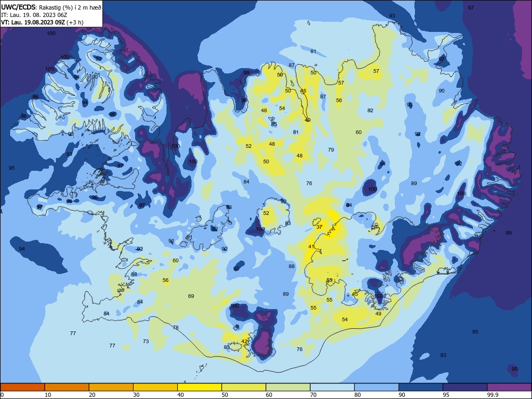The image size is (532, 399).
Task: Click the 'VT: Lau. 19.08.2023 09Z (+3 h)' line
Action: tap(42, 22)
